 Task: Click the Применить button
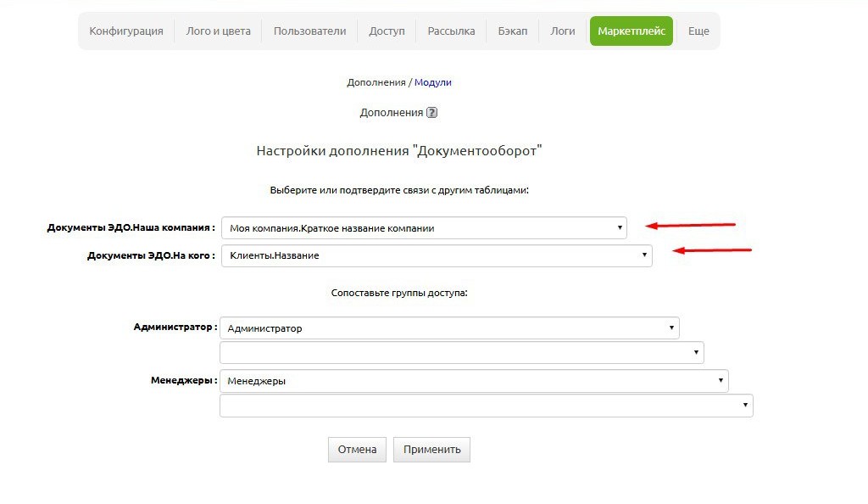tap(431, 450)
